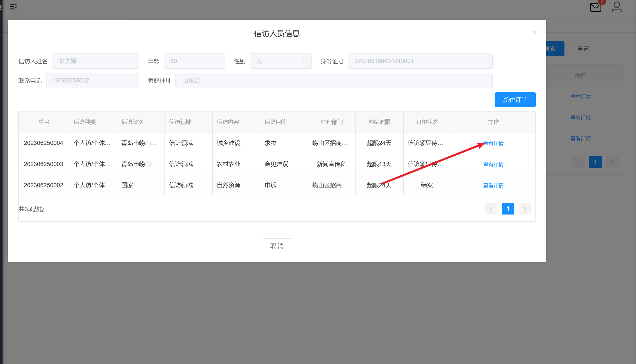Viewport: 636px width, 364px height.
Task: Click background table's previous page arrow
Action: (578, 162)
